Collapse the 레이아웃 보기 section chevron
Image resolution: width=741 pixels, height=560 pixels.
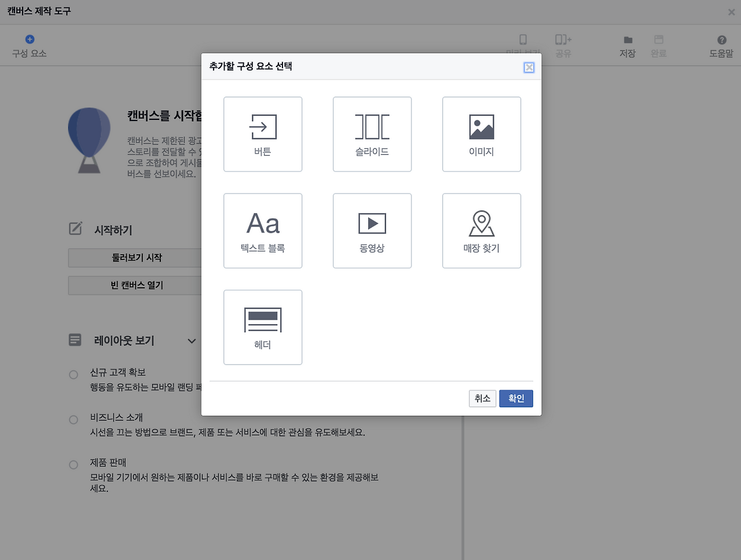pyautogui.click(x=191, y=341)
